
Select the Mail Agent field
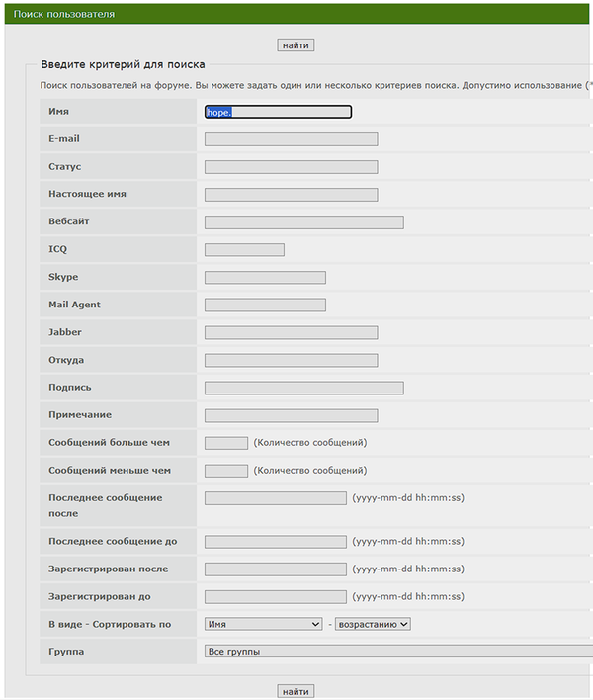coord(265,305)
